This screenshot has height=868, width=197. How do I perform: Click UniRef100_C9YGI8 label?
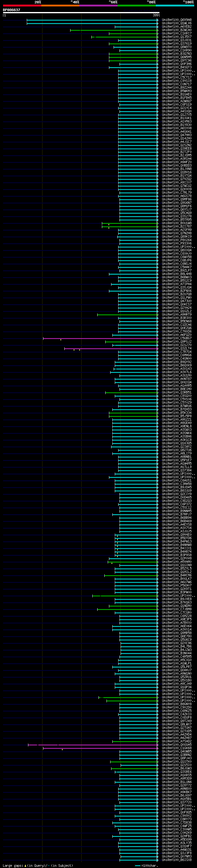pyautogui.click(x=177, y=81)
